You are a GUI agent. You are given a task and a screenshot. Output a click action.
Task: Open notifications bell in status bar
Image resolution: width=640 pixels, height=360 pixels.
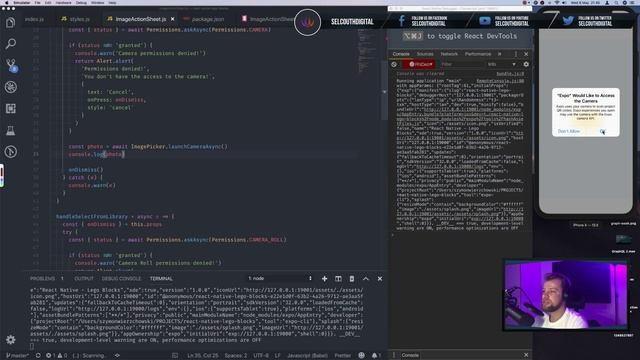376,356
